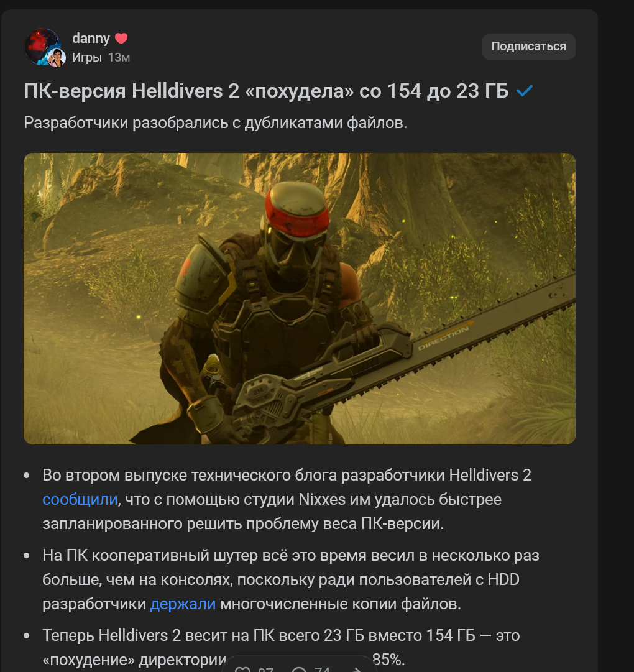
Task: Open the Helldivers chainsaw article image
Action: (300, 298)
